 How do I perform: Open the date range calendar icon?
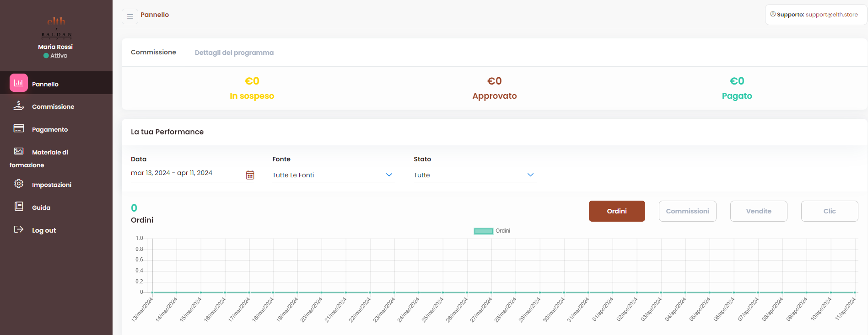[250, 175]
